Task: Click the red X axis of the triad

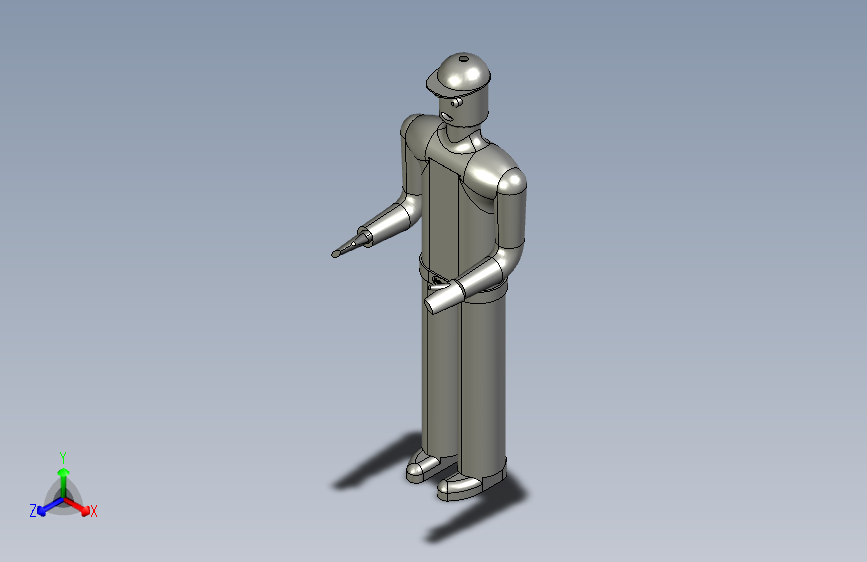Action: 79,506
